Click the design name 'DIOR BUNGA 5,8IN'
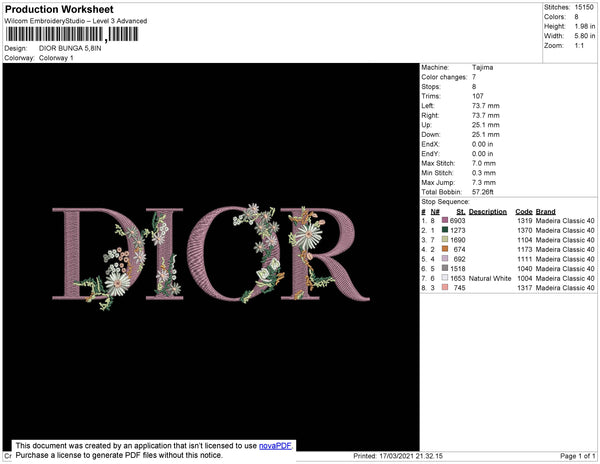 tap(70, 49)
